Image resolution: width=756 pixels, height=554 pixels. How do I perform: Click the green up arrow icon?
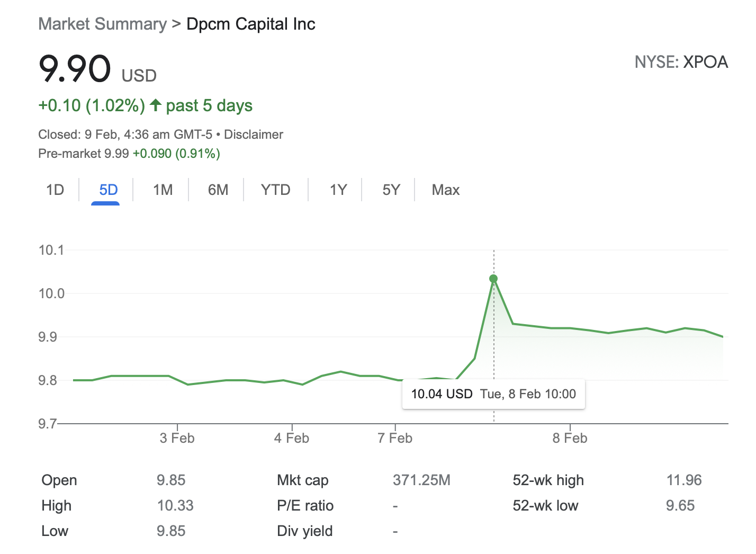point(155,105)
